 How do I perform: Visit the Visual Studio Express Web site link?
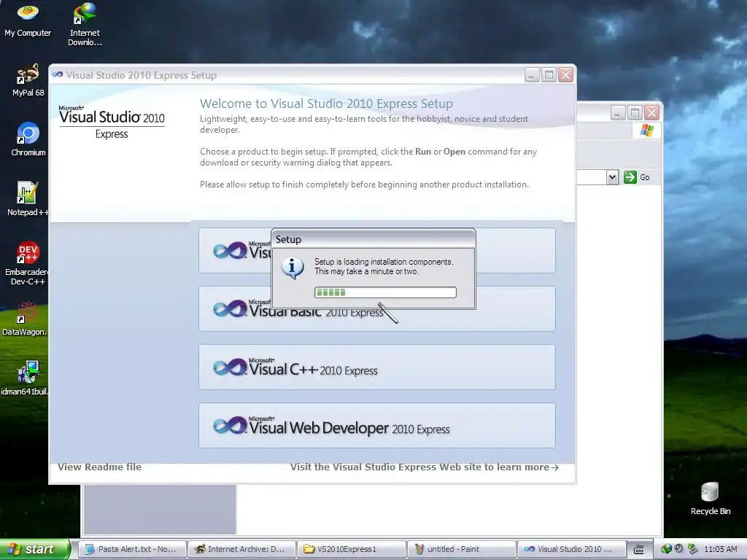tap(425, 467)
